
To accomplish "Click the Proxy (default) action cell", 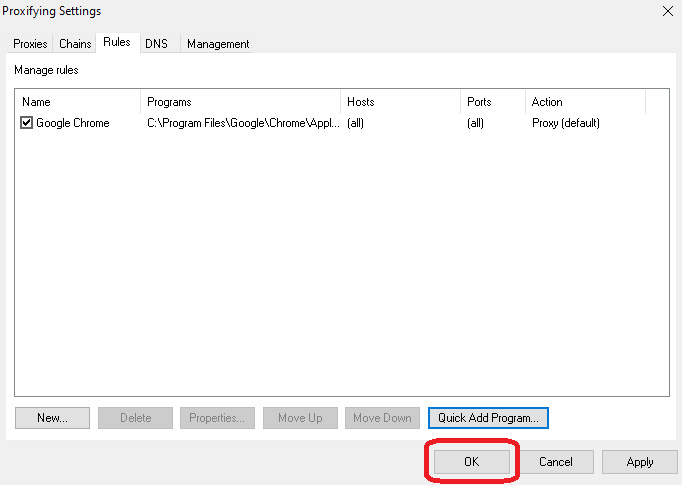I will (x=565, y=123).
